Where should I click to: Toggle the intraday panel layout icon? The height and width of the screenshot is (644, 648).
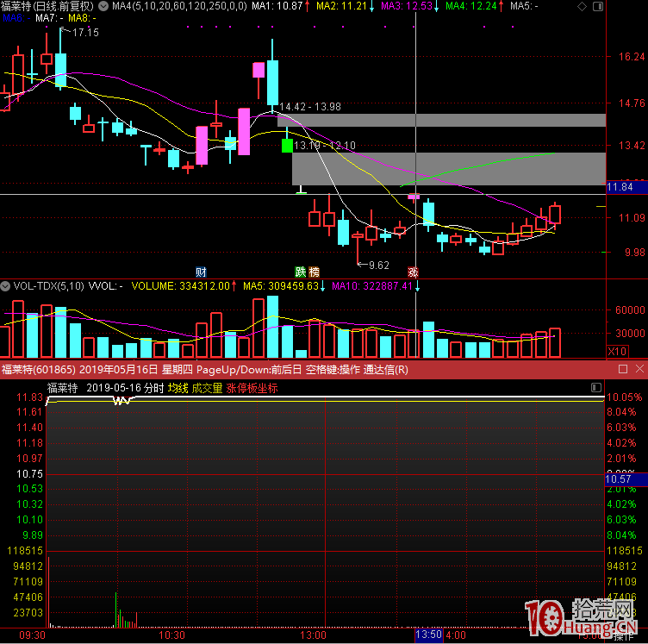click(x=595, y=387)
